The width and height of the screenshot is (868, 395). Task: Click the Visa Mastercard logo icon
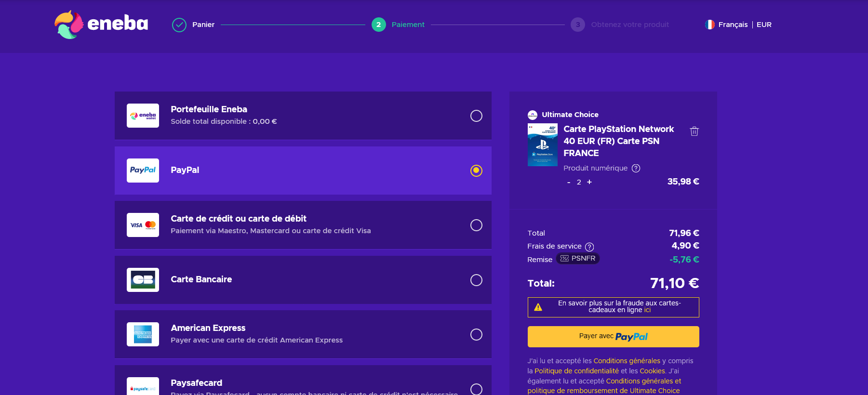point(143,225)
